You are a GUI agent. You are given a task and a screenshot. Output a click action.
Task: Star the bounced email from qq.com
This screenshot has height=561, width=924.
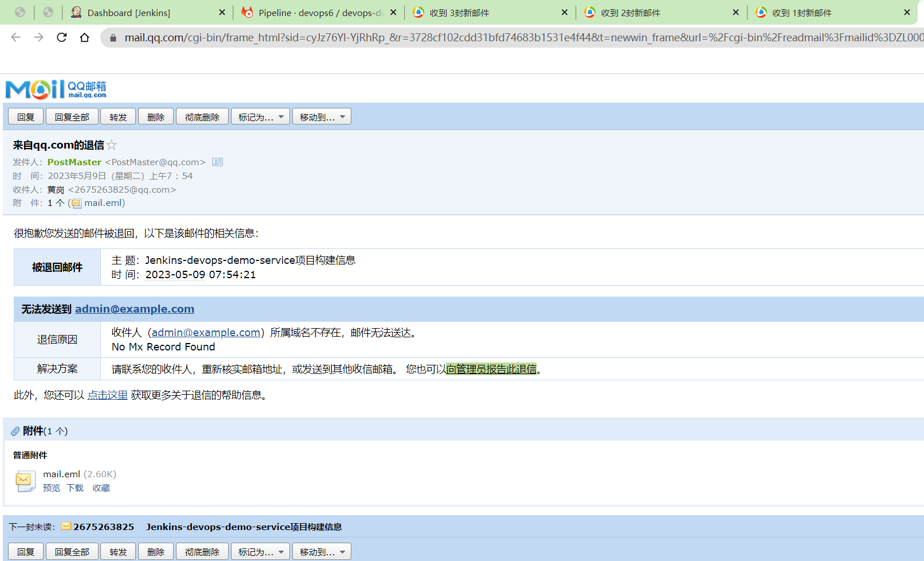tap(112, 145)
